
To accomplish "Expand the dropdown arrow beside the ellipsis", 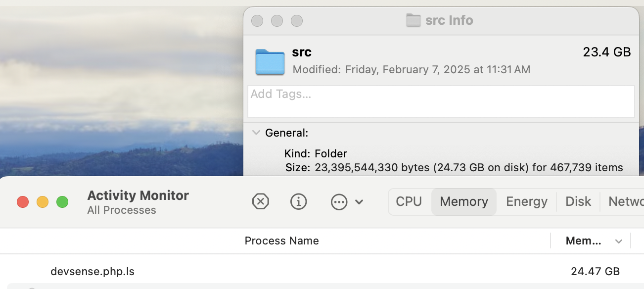I will point(360,202).
